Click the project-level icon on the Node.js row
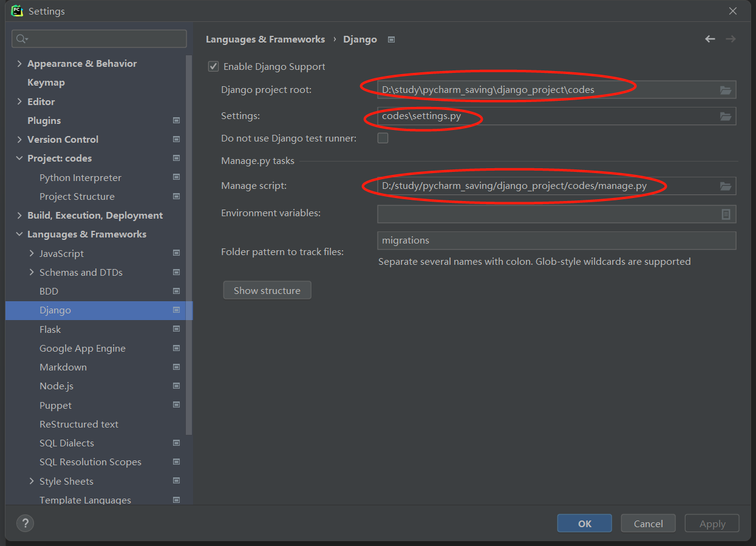The width and height of the screenshot is (756, 546). 176,386
